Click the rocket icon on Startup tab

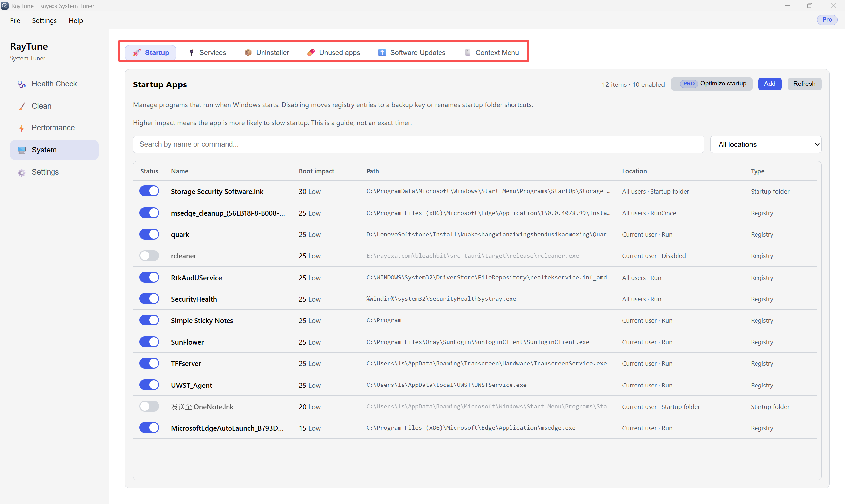coord(137,52)
